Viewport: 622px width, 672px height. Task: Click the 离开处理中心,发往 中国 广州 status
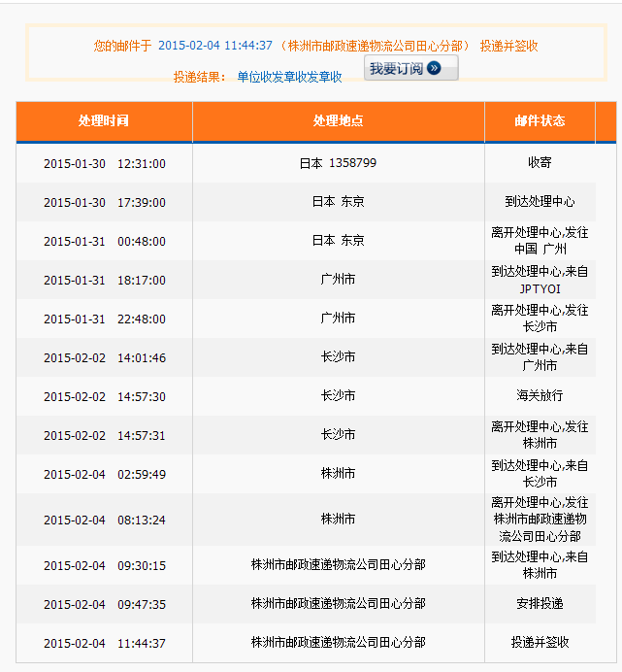pyautogui.click(x=540, y=241)
